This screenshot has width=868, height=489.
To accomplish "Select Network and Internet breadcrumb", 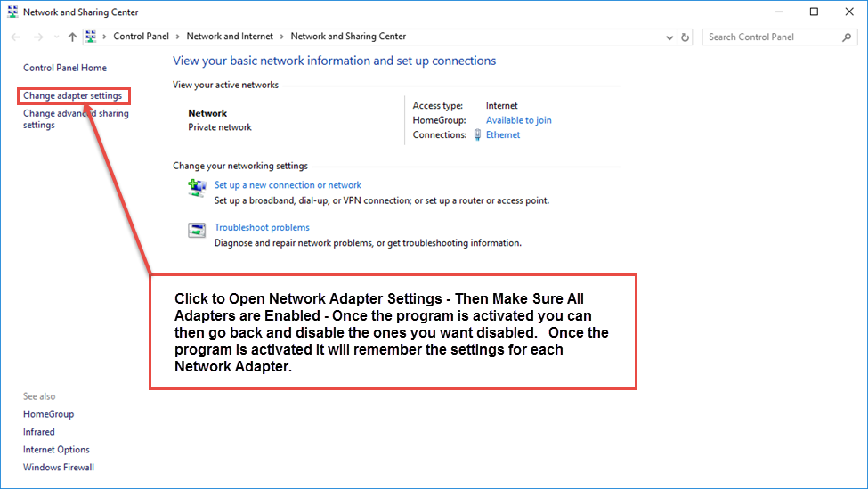I will point(230,36).
